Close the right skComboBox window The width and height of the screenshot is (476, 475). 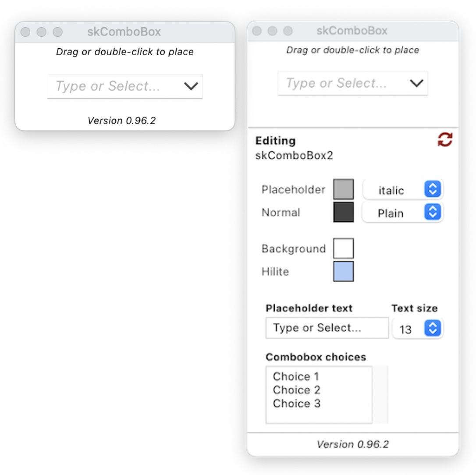click(257, 31)
